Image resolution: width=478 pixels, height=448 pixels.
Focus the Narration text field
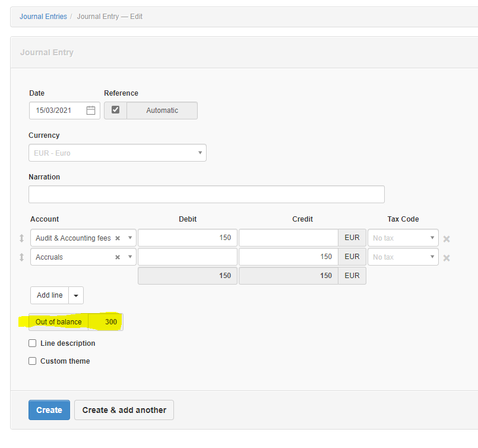click(207, 194)
